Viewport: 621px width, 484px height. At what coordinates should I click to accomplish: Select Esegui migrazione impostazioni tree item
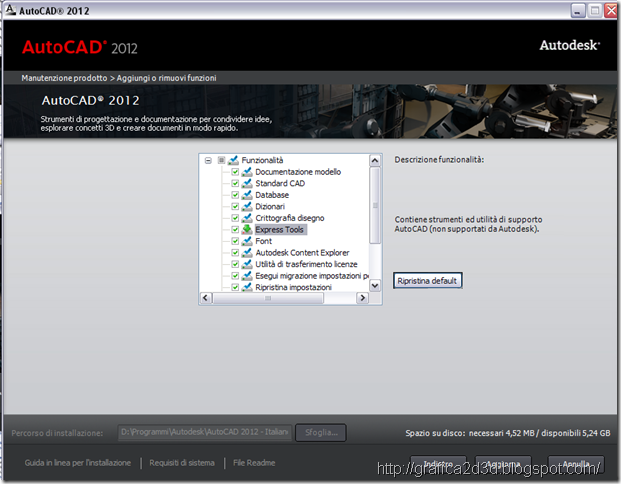(x=312, y=276)
